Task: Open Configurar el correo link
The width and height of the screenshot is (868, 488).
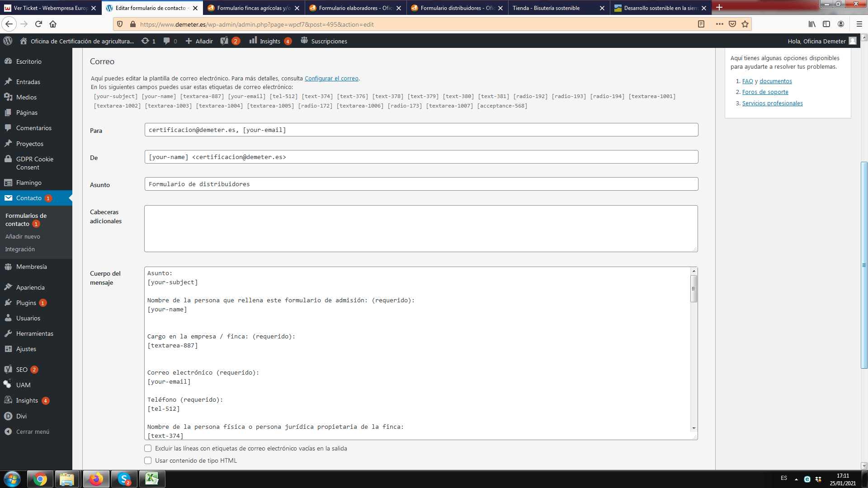Action: pyautogui.click(x=331, y=78)
